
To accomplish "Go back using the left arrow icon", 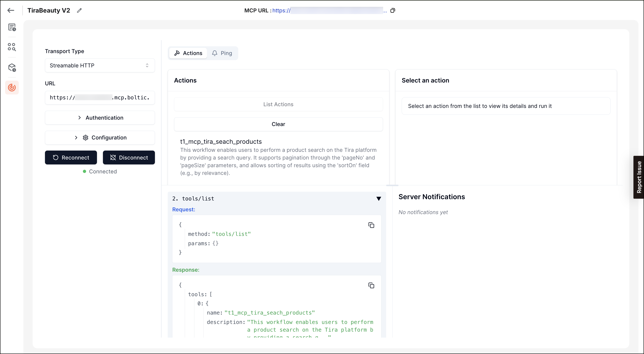I will tap(11, 10).
